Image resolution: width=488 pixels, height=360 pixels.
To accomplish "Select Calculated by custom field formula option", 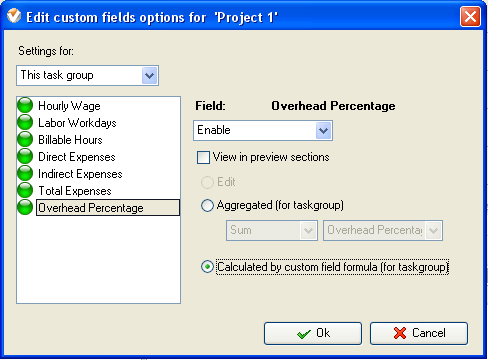I will pyautogui.click(x=207, y=267).
